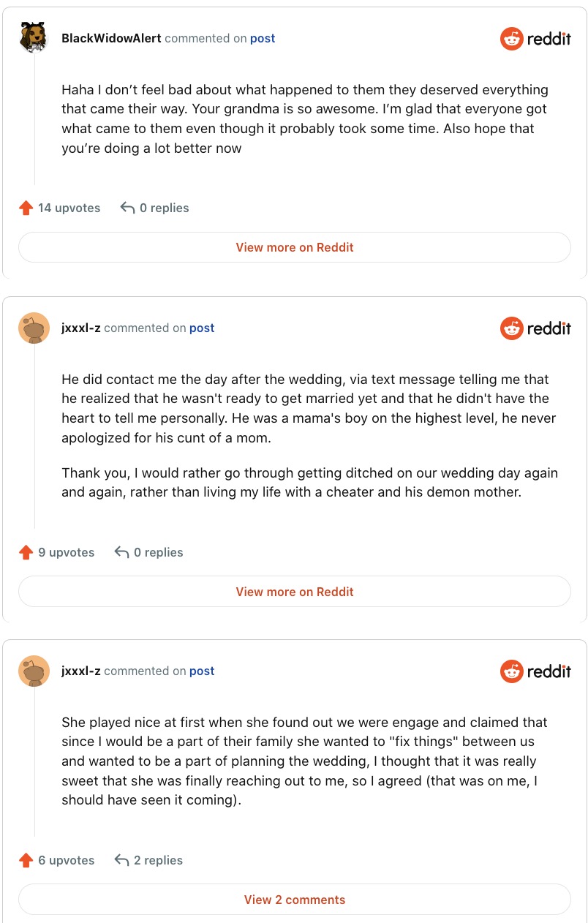
Task: Click jxxxl-z's avatar on the 'played nice' comment
Action: tap(34, 671)
